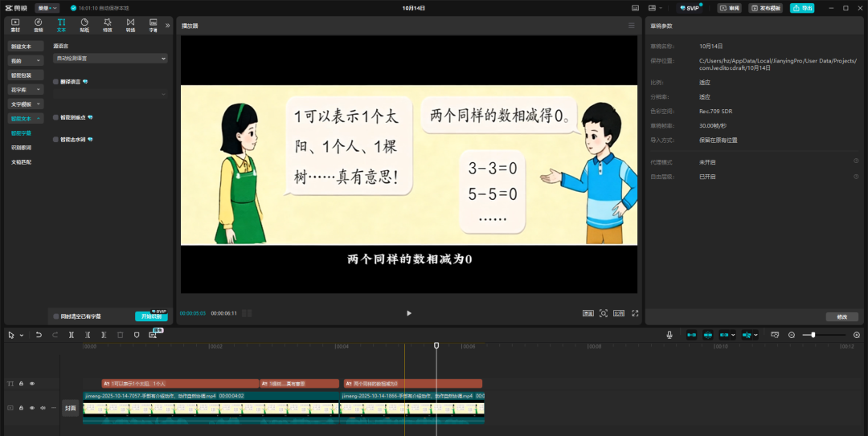Lock the text track
This screenshot has width=868, height=436.
21,384
